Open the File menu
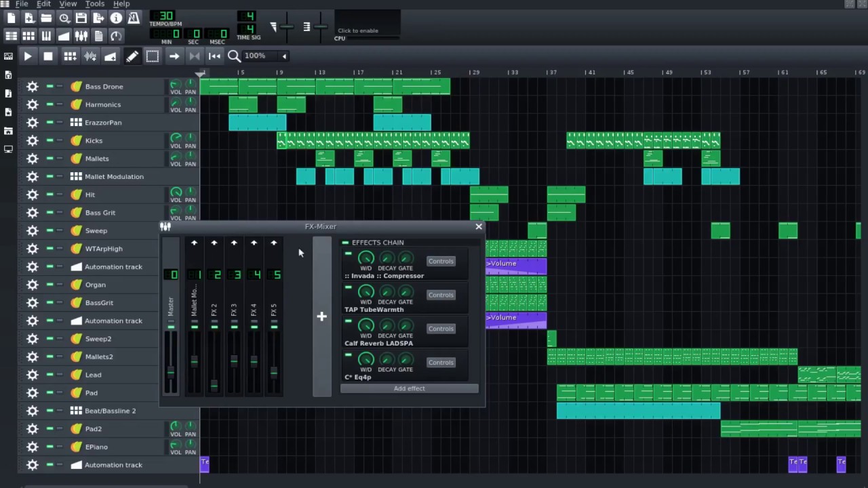This screenshot has height=488, width=868. [x=22, y=4]
